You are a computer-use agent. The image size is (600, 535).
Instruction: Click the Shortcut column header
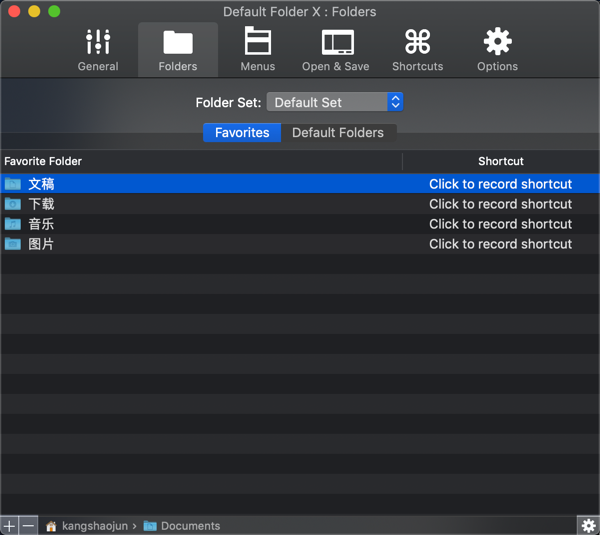point(501,161)
